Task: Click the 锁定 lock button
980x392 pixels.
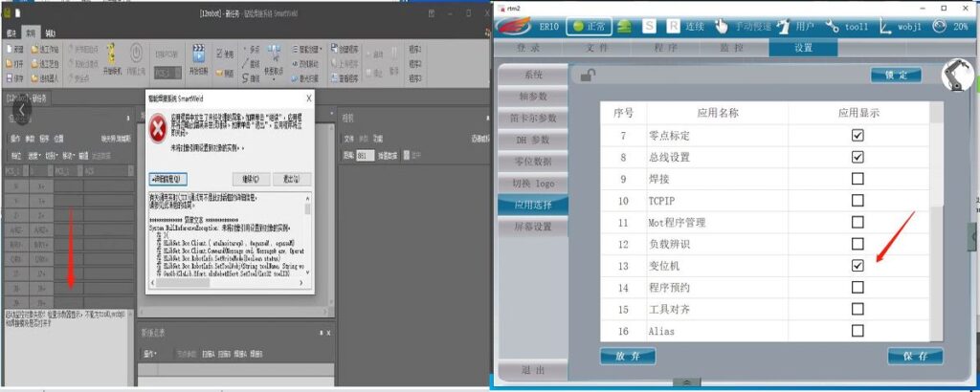Action: (896, 76)
